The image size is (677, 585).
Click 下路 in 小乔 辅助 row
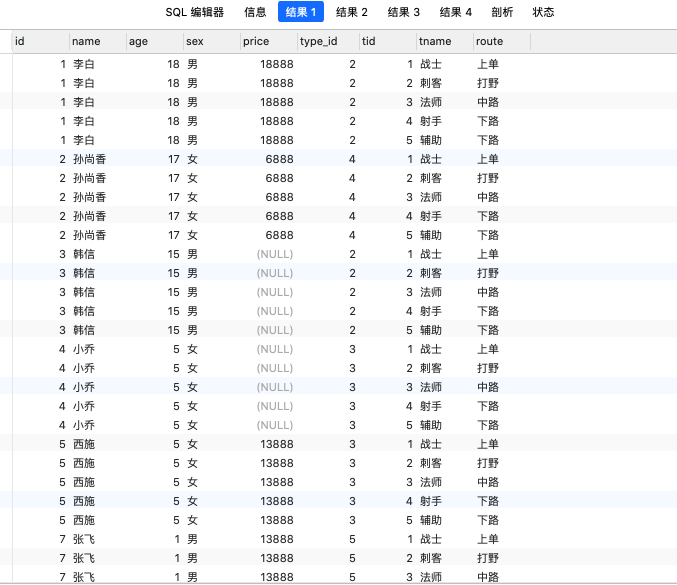click(x=488, y=425)
